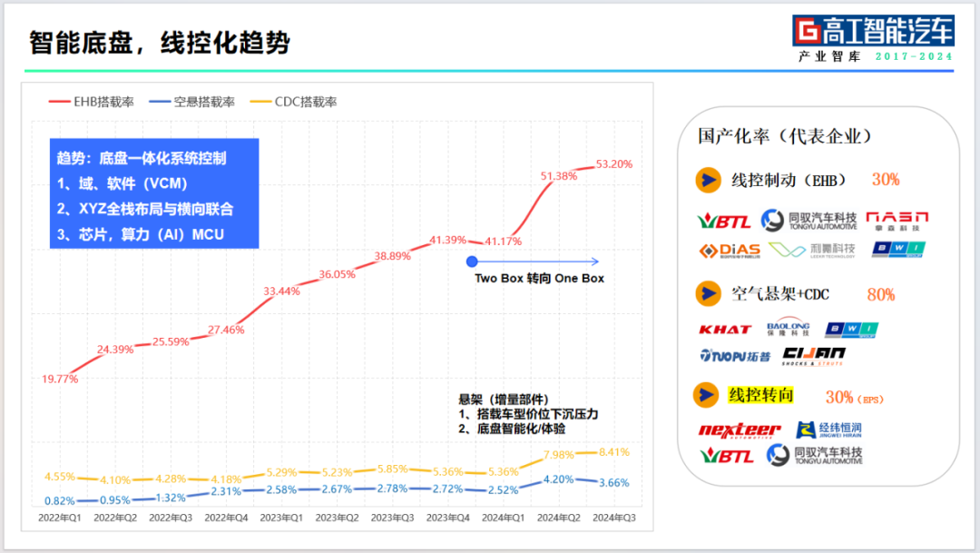Click the 国产化率（代表企业）heading
This screenshot has width=980, height=553.
coord(784,135)
